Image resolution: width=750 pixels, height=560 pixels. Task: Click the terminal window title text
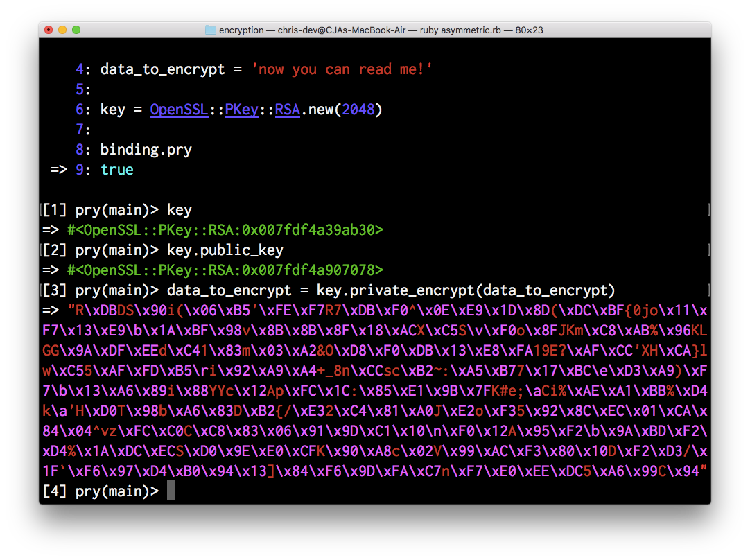381,30
